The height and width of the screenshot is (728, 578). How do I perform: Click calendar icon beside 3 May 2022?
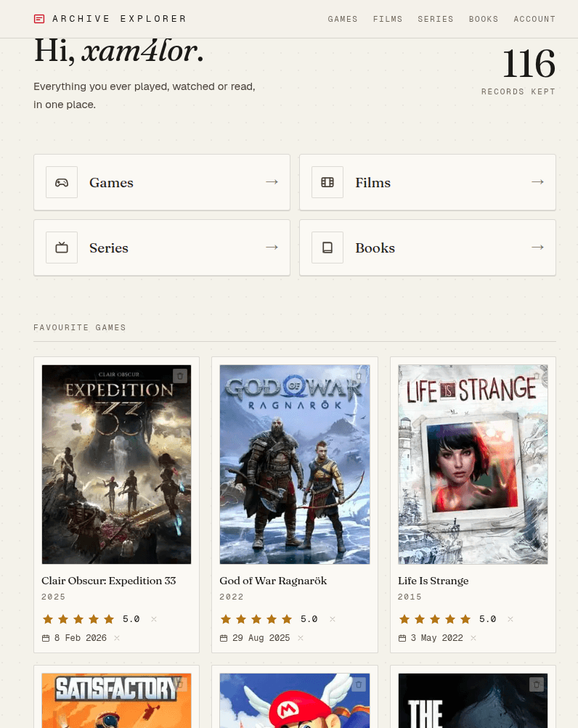coord(402,638)
